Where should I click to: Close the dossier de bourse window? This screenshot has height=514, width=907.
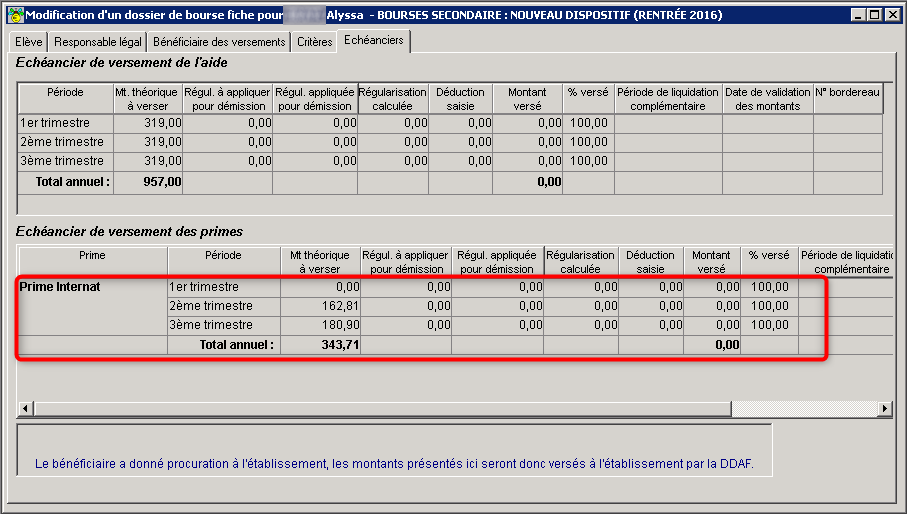[x=892, y=15]
